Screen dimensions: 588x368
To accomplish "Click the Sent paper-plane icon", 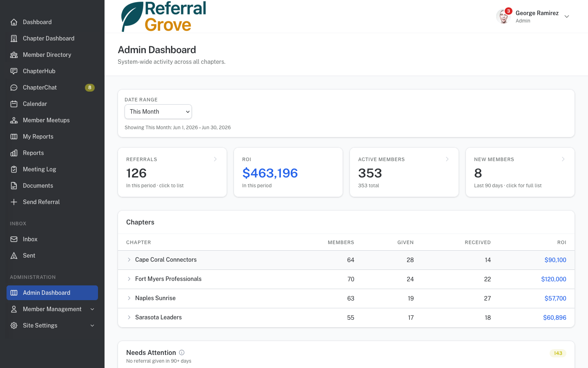I will pos(14,256).
